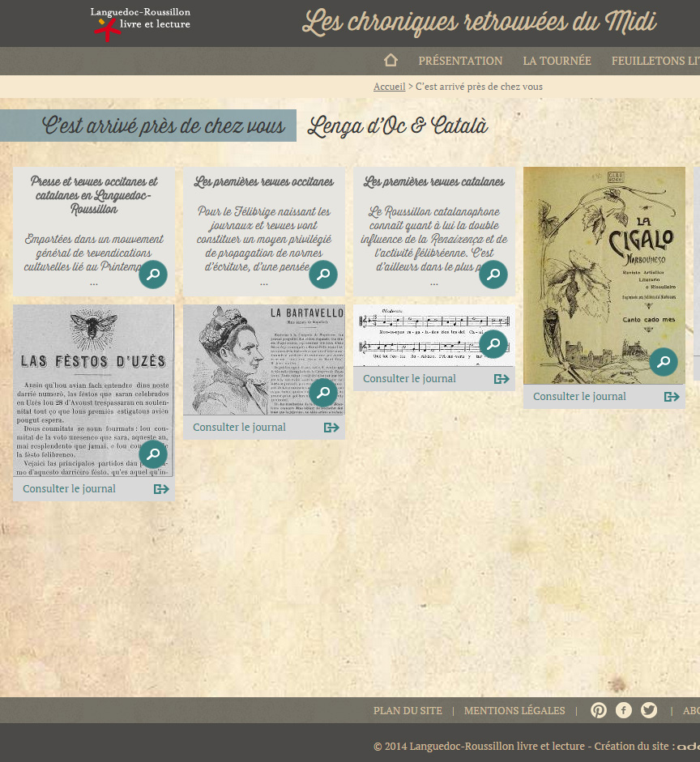
Task: Consult the journal for La Bartavello
Action: pos(239,428)
